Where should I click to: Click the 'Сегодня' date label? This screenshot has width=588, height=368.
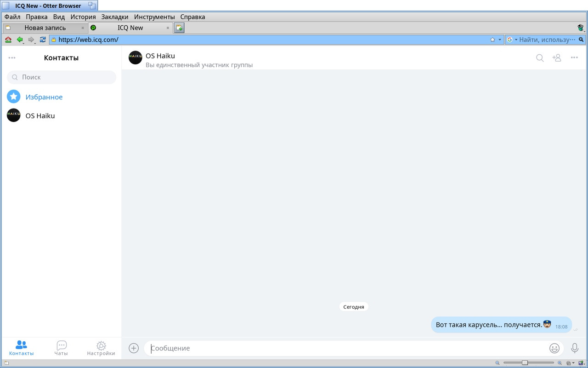(x=354, y=307)
